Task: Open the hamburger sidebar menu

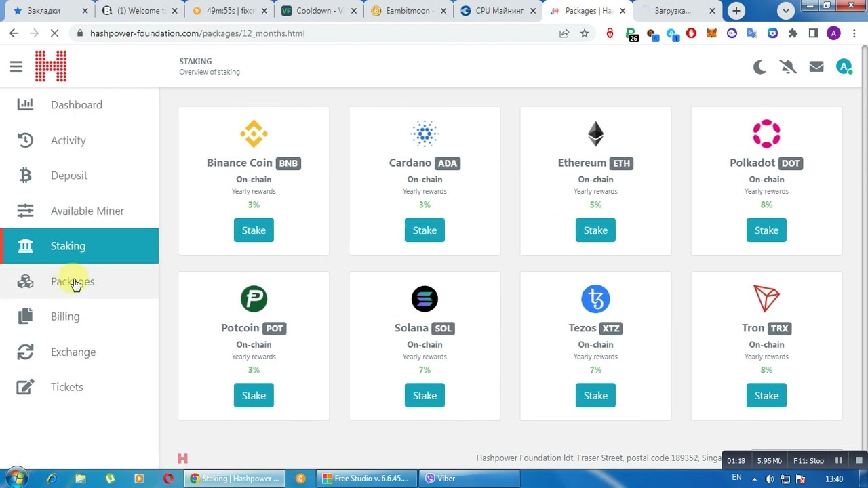Action: pos(16,66)
